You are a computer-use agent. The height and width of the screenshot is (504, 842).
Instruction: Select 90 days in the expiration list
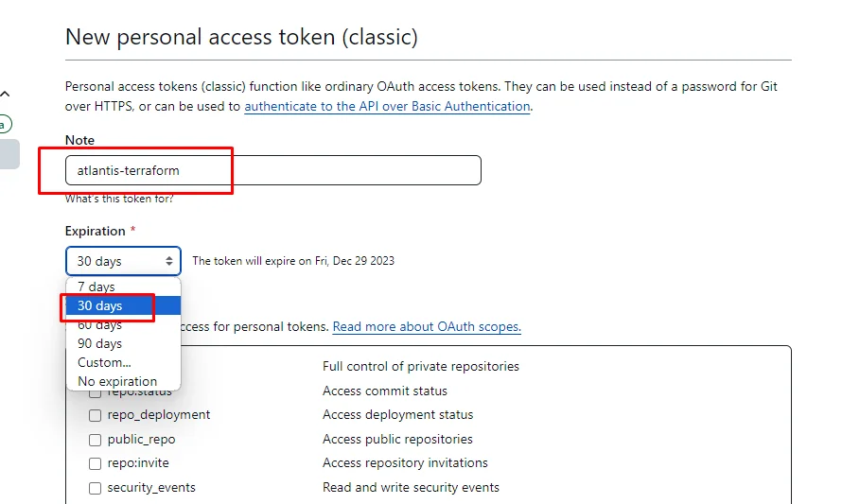100,343
